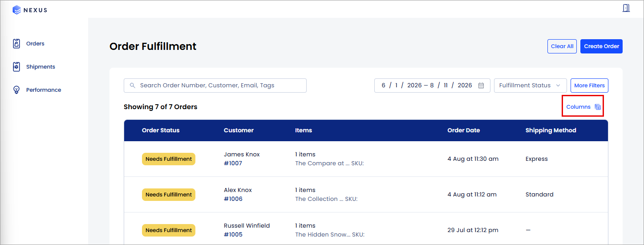Click Needs Fulfillment badge for Russell Winfield
This screenshot has height=245, width=644.
[169, 230]
